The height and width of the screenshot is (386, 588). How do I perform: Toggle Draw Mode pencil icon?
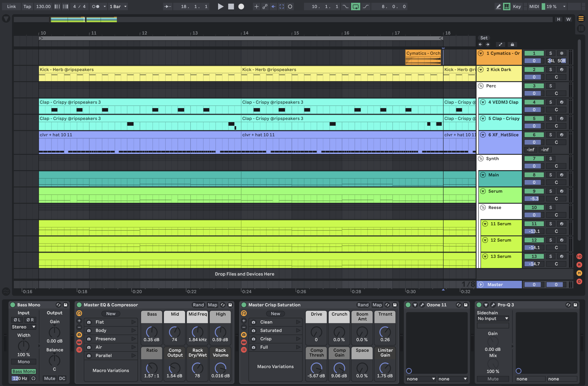[498, 6]
